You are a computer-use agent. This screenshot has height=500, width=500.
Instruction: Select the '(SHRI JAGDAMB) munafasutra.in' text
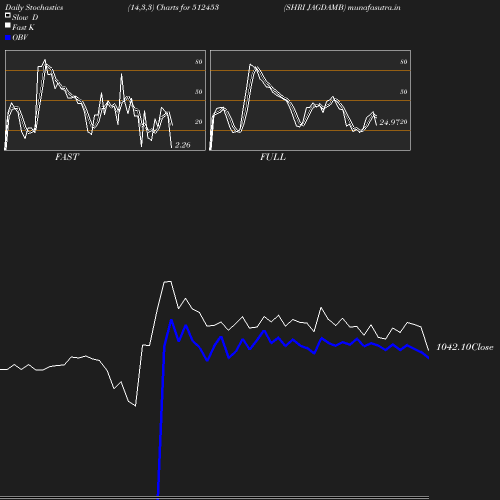click(x=342, y=8)
